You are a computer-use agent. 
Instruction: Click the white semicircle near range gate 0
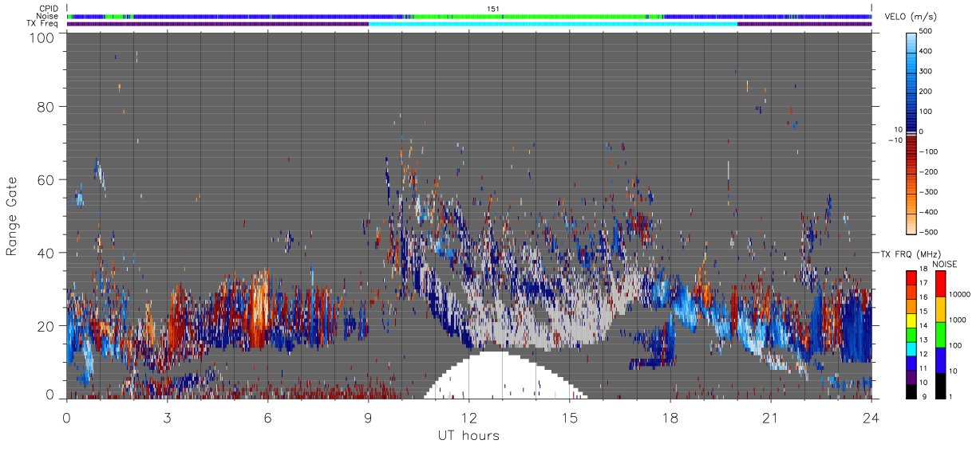point(505,375)
